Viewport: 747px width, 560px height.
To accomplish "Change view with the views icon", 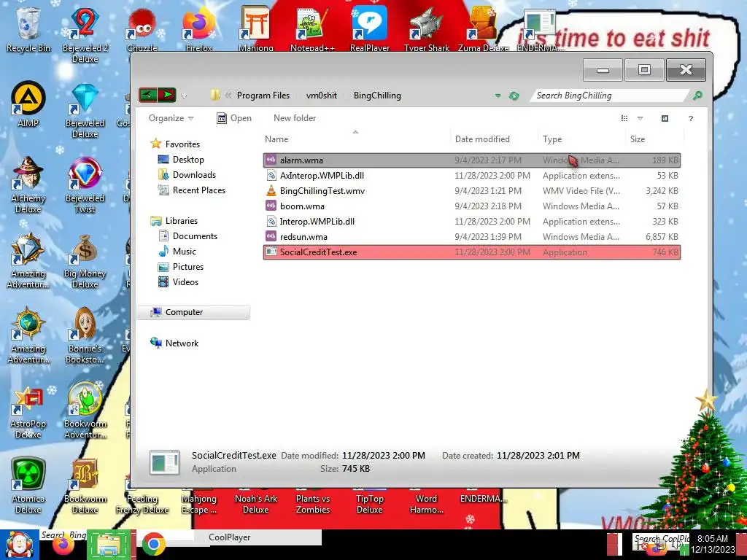I will pyautogui.click(x=624, y=118).
